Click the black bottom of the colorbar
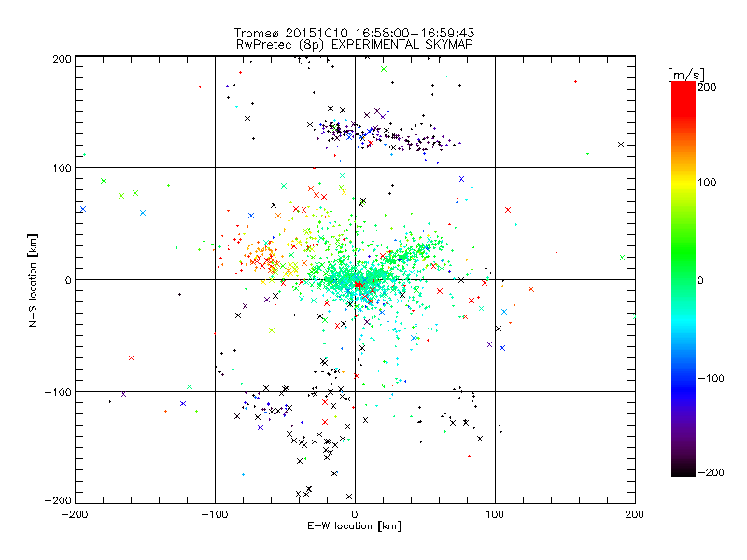 (684, 471)
